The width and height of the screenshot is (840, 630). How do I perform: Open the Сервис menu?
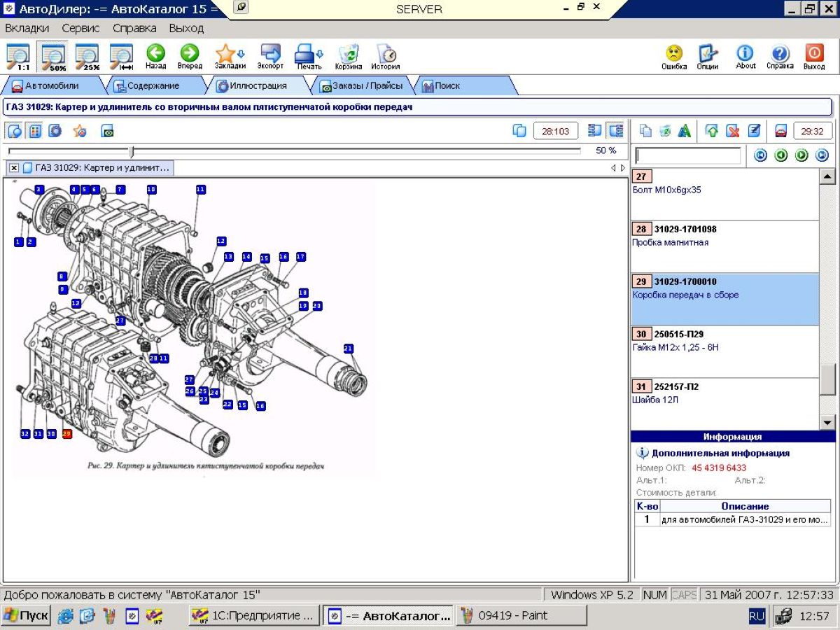click(x=80, y=29)
